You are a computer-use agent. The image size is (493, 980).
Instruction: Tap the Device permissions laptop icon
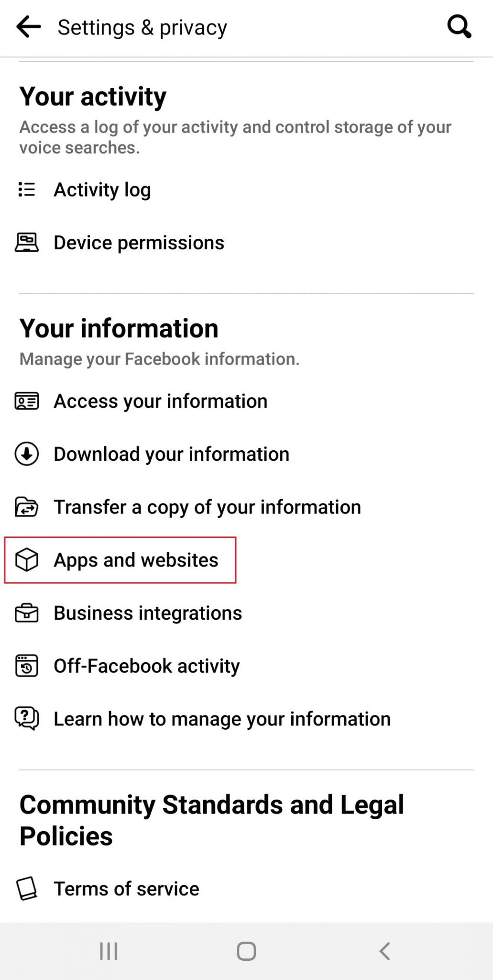pyautogui.click(x=27, y=243)
